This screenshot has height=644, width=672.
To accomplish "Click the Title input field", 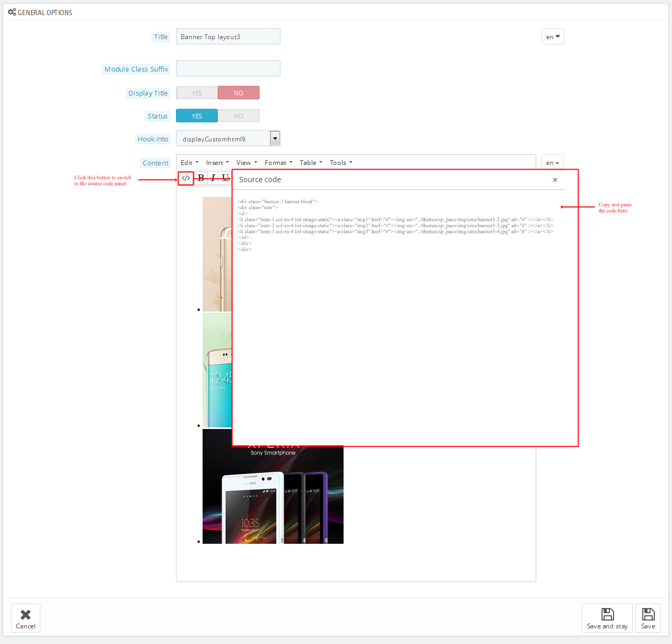I will click(228, 37).
